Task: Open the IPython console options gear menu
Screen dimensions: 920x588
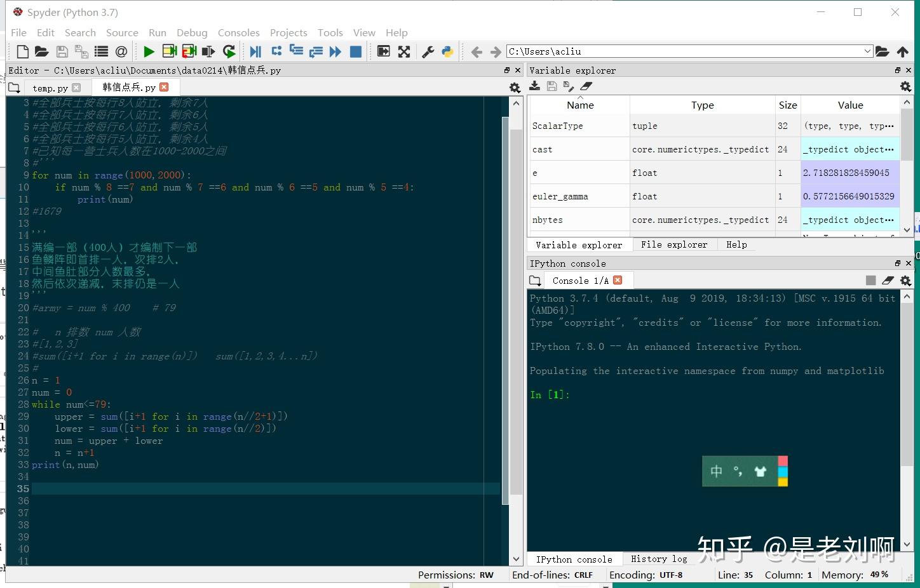Action: [905, 280]
